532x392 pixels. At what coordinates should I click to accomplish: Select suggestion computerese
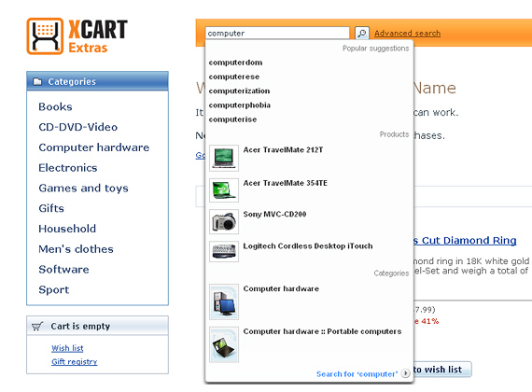coord(234,77)
